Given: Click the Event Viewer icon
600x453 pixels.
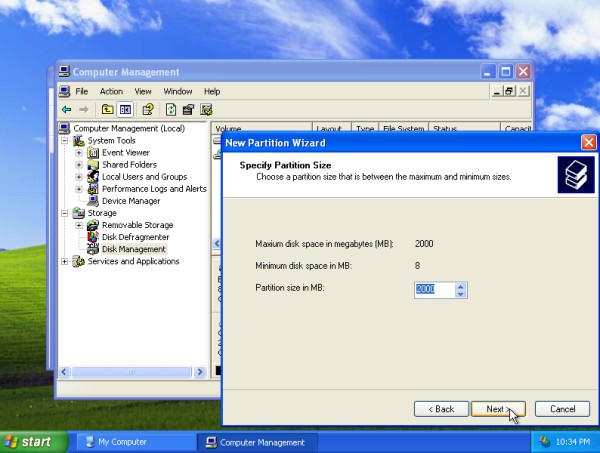Looking at the screenshot, I should pos(93,153).
